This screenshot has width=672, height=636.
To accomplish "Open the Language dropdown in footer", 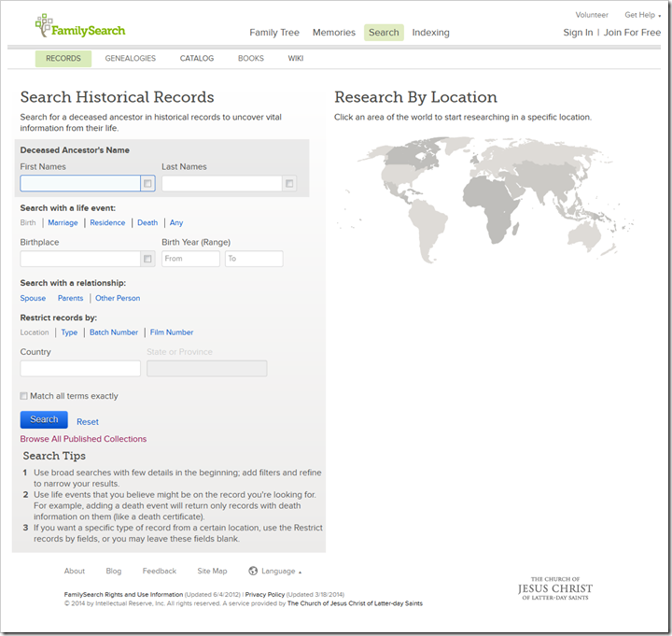I will [x=281, y=572].
